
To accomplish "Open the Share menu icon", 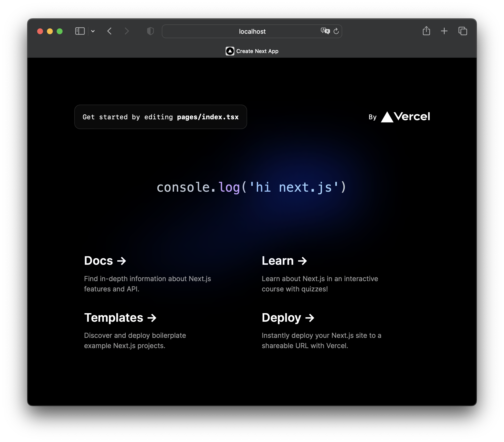I will click(x=426, y=31).
